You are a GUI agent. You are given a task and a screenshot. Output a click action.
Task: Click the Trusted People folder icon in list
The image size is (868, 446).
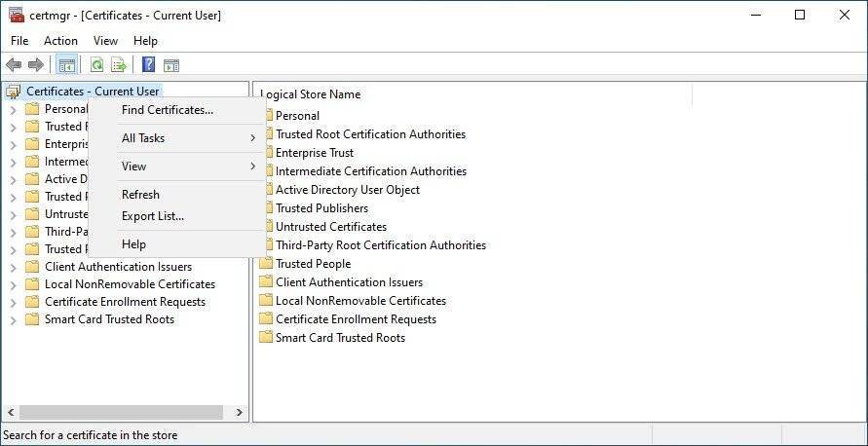[267, 264]
